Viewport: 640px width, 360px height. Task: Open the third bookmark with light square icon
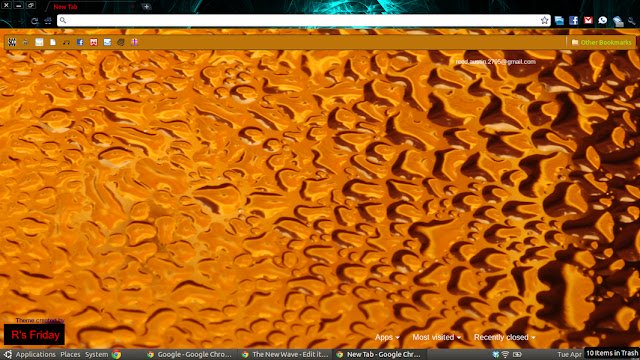click(39, 42)
